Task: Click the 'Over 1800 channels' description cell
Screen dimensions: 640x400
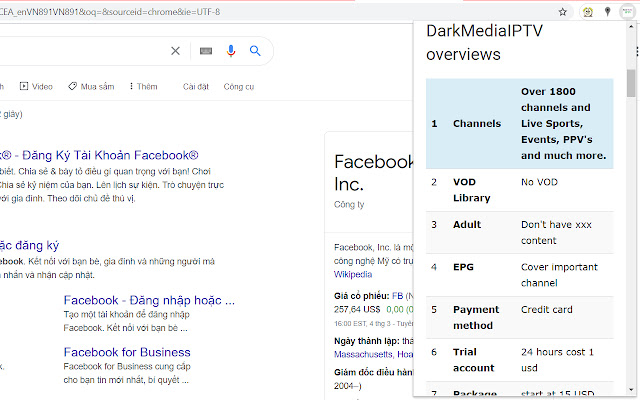Action: [563, 124]
